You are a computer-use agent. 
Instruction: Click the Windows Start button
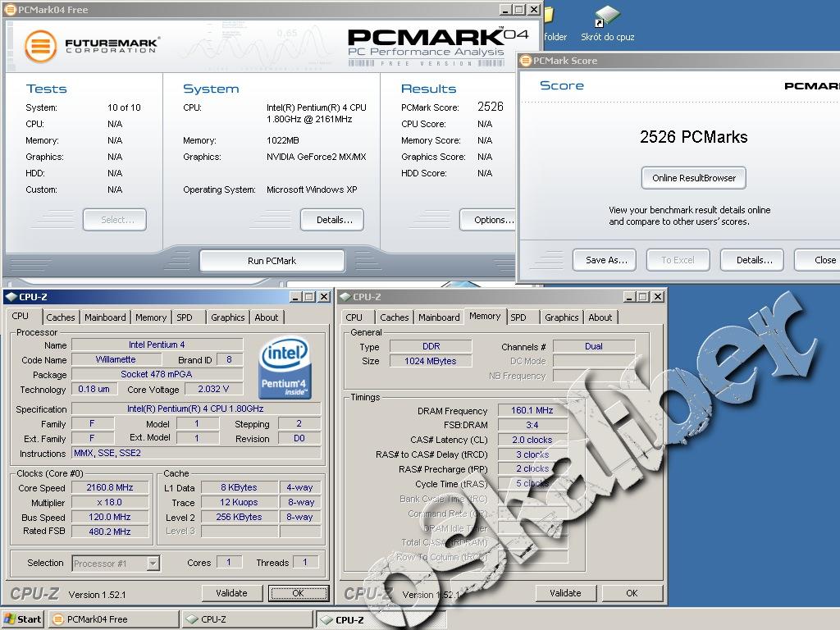click(x=23, y=619)
